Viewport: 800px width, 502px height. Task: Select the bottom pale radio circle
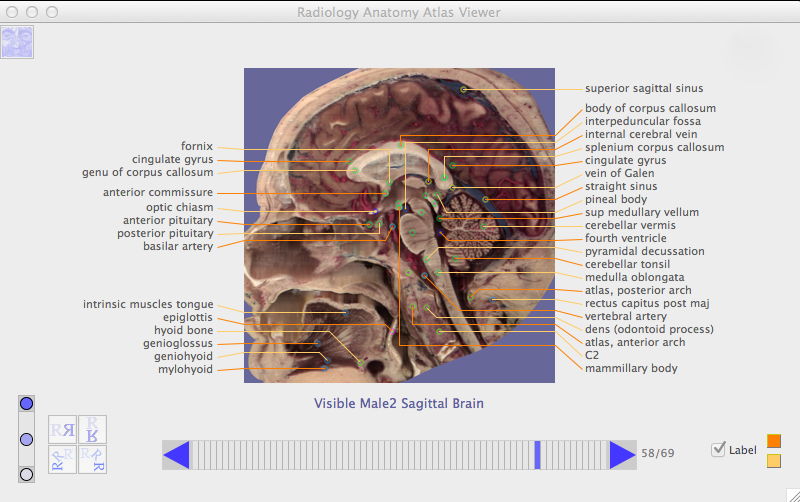click(x=27, y=474)
